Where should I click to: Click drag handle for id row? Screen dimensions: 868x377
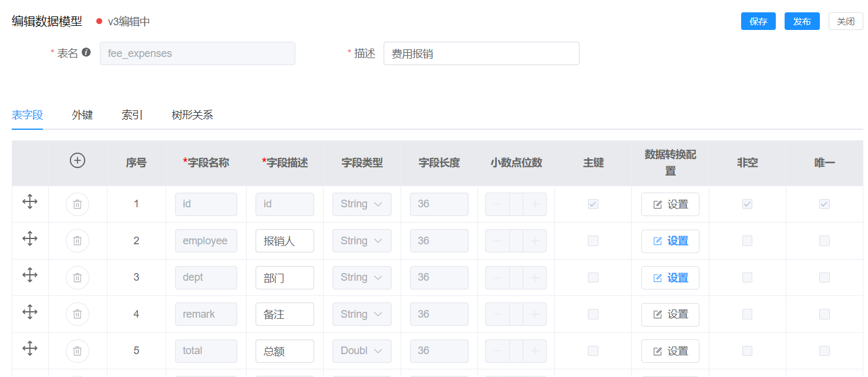(30, 202)
